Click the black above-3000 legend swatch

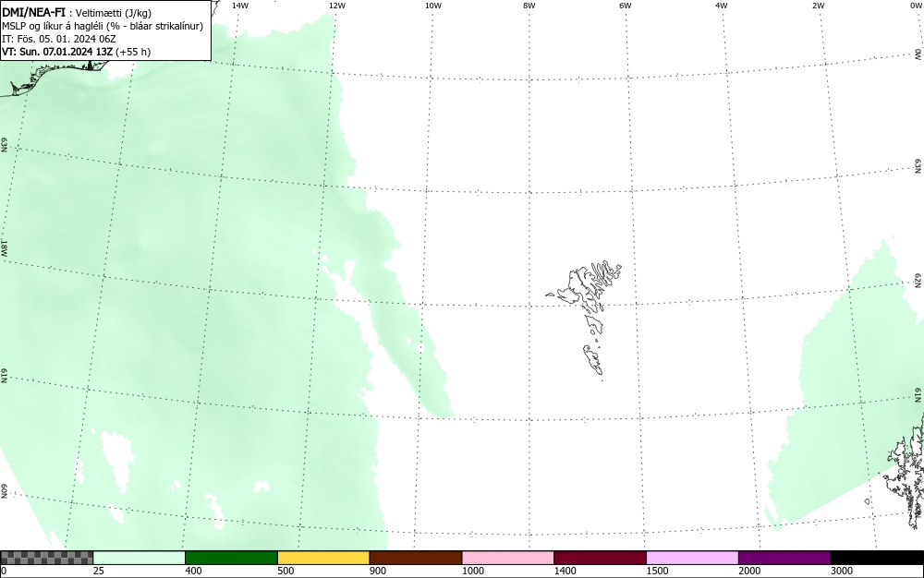(877, 558)
